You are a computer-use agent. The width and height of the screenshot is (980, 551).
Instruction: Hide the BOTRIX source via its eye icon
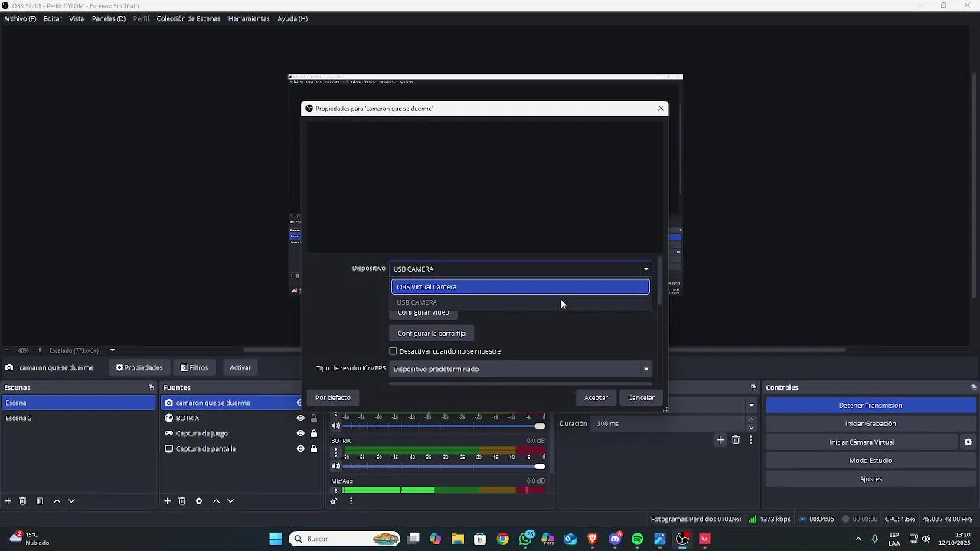[x=300, y=419]
